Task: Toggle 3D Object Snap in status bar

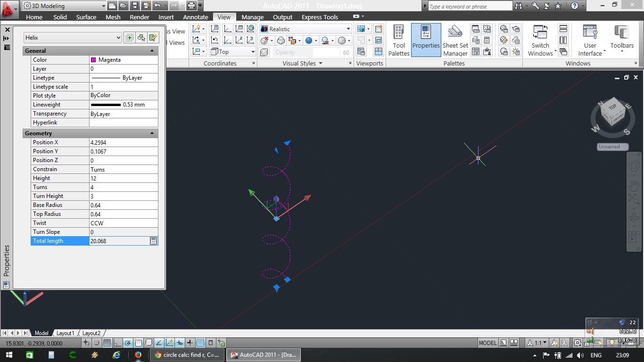Action: click(x=149, y=343)
